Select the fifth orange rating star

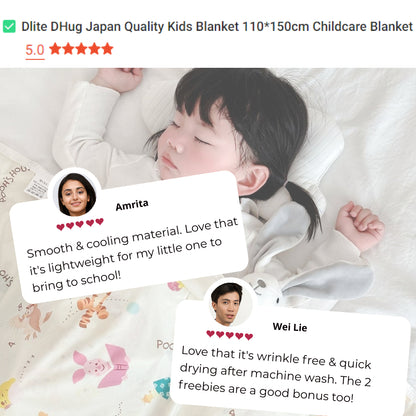pos(107,49)
